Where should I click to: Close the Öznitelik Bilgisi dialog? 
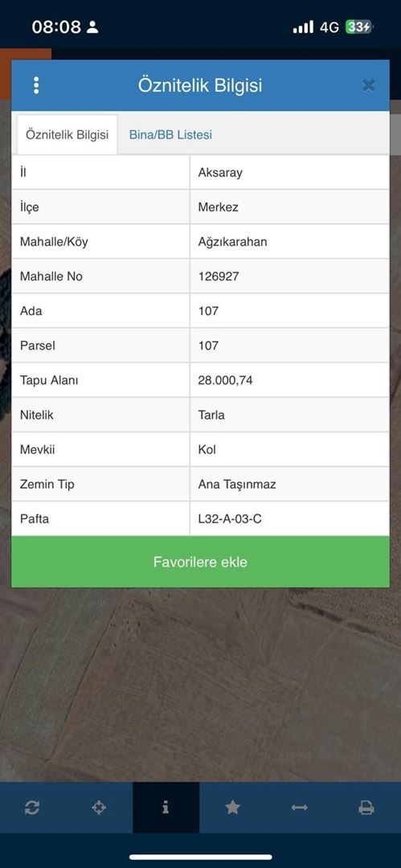click(368, 85)
